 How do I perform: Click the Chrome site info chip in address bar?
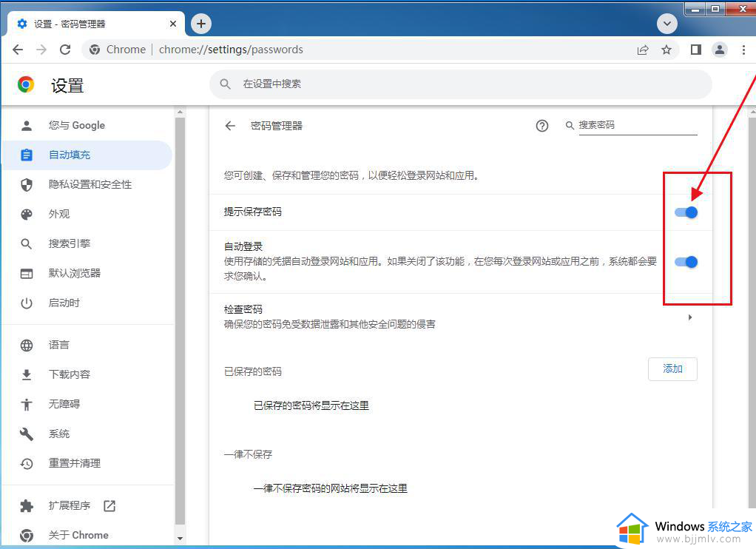click(118, 50)
